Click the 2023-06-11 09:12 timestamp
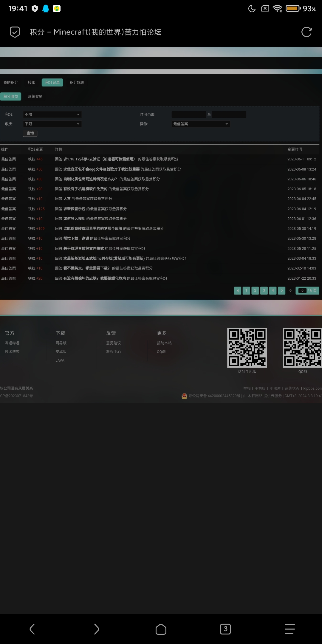 pos(302,159)
